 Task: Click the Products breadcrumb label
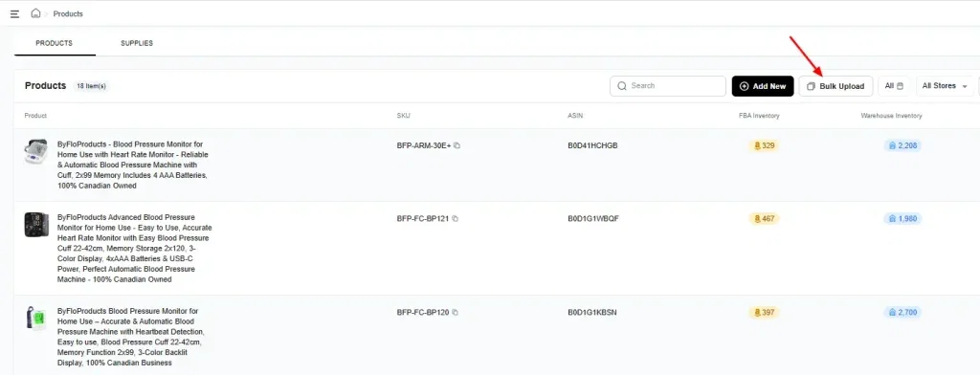pyautogui.click(x=68, y=13)
